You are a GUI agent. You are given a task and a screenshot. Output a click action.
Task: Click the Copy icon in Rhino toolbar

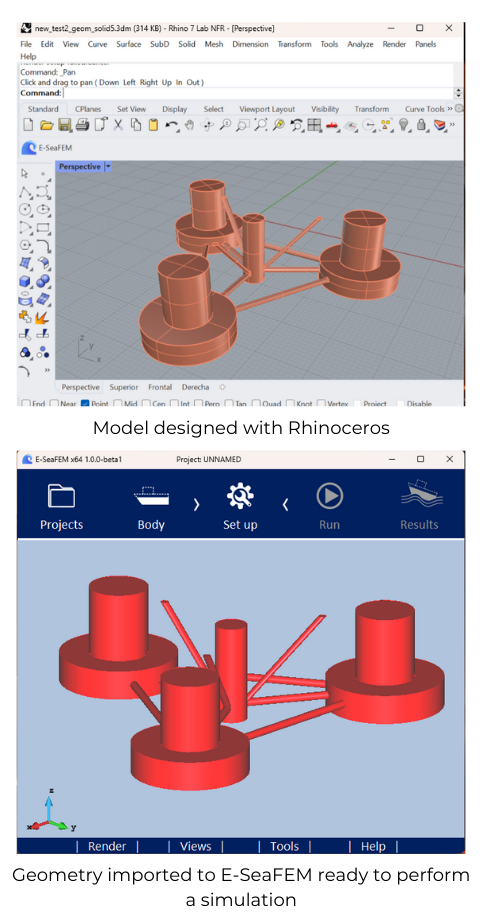click(135, 125)
